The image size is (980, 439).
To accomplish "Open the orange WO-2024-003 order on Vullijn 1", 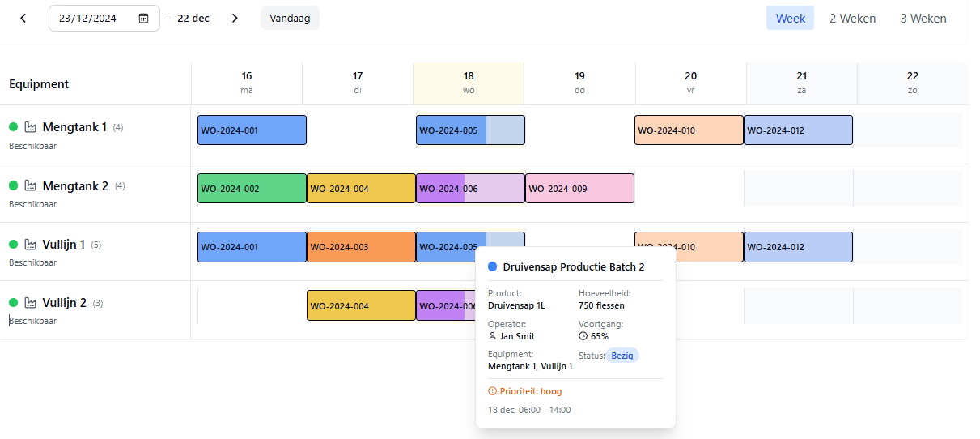I will click(x=361, y=247).
